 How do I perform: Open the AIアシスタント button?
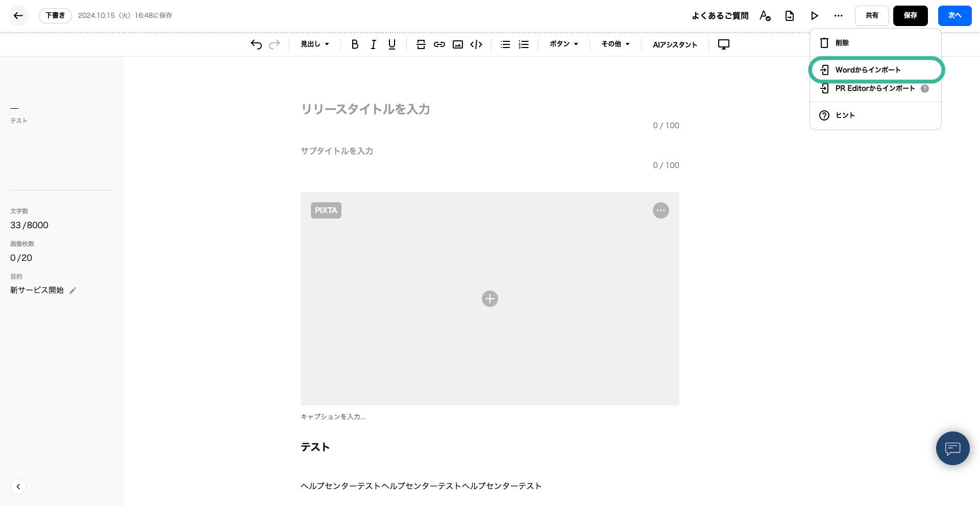tap(675, 44)
